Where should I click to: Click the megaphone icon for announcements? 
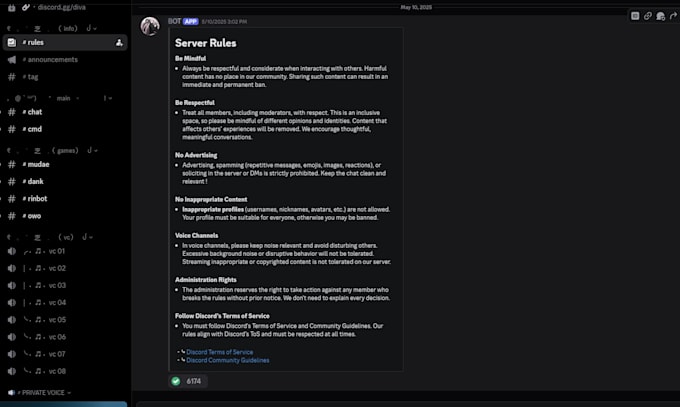(12, 59)
